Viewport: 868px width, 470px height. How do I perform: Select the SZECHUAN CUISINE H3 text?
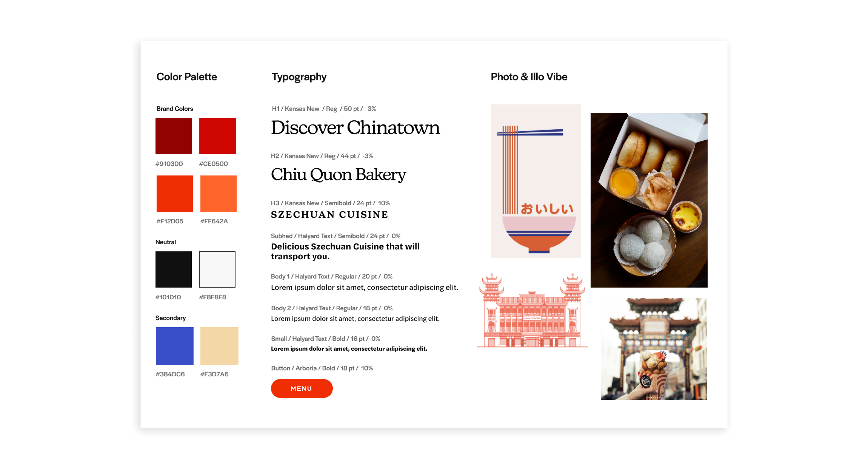(330, 214)
